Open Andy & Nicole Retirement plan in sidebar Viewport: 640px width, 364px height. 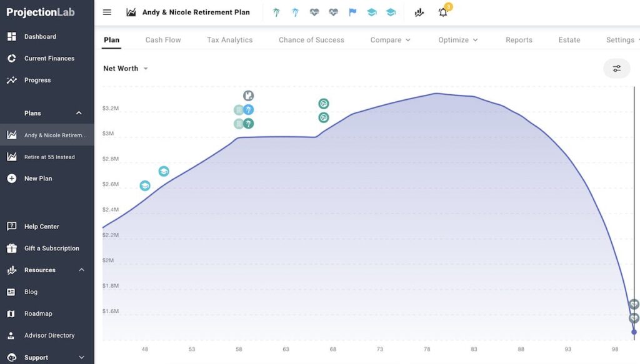point(47,135)
